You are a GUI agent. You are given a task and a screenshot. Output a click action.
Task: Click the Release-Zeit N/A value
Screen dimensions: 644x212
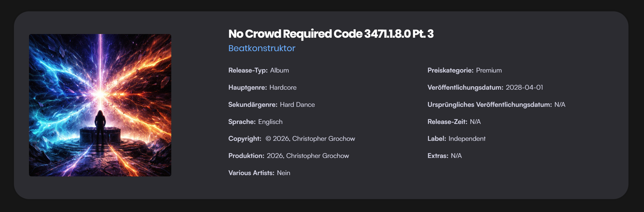[x=475, y=122]
